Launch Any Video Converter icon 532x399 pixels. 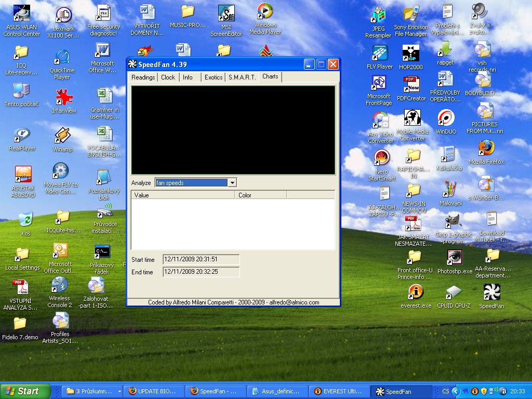pos(380,128)
